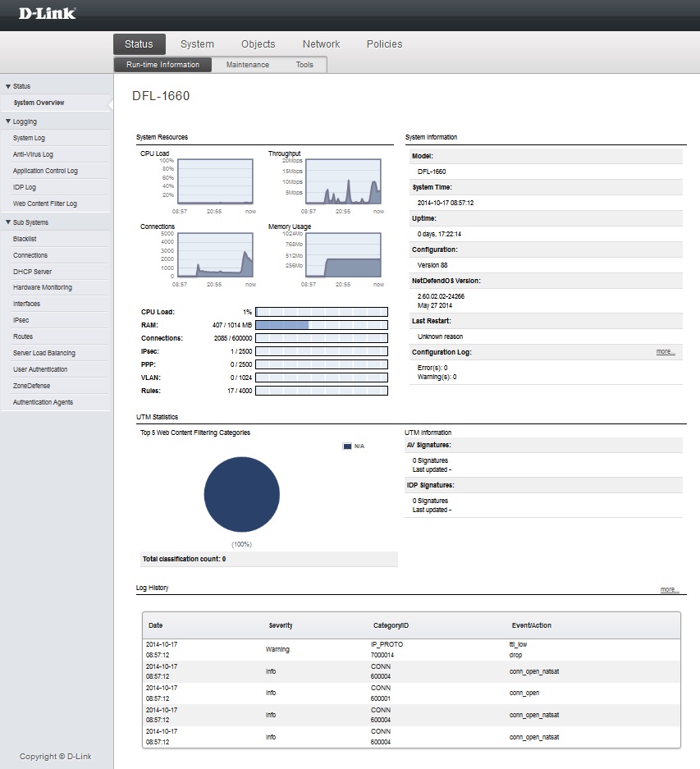Open the System top menu tab
The height and width of the screenshot is (769, 700).
point(197,44)
